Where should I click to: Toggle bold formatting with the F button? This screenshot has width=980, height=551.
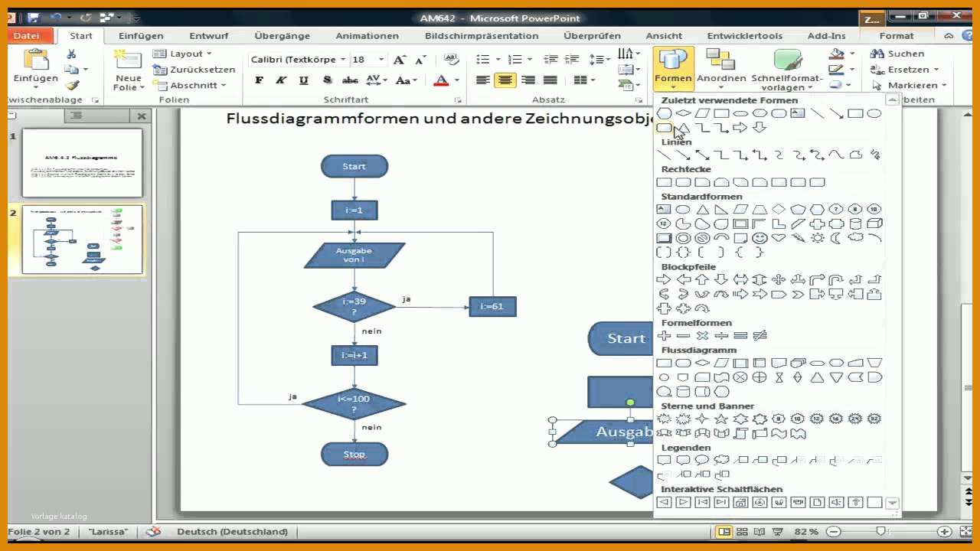[259, 80]
